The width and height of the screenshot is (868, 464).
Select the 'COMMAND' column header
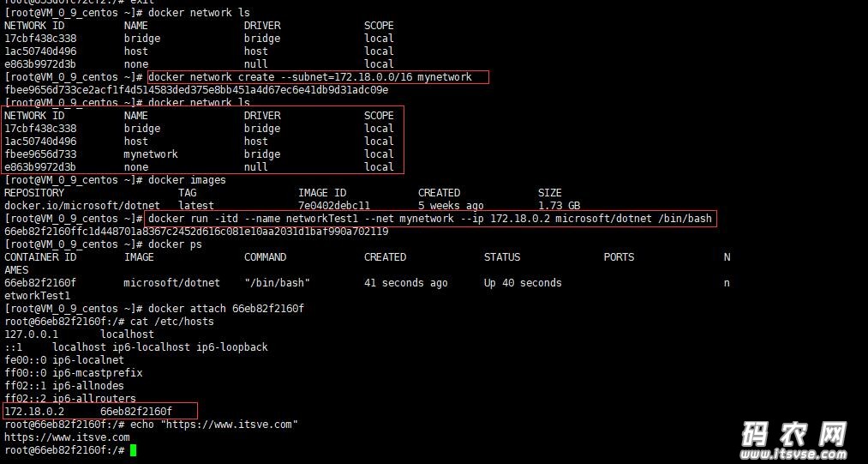[265, 257]
